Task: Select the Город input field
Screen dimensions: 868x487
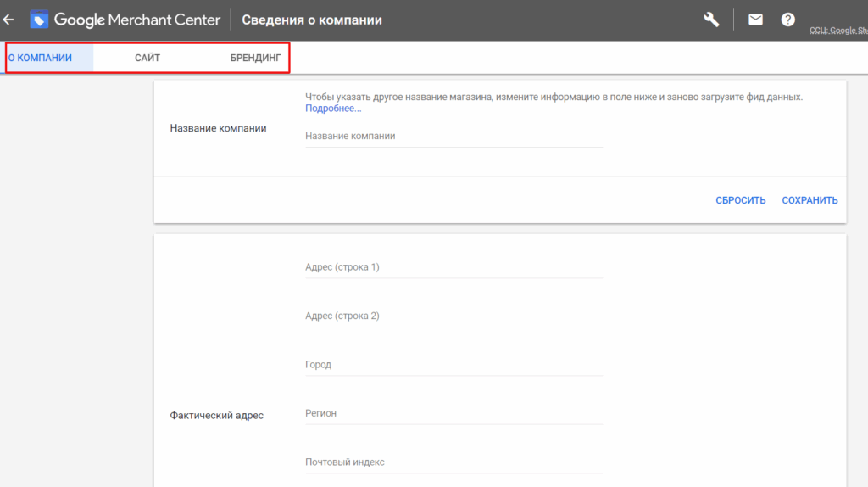Action: 453,365
